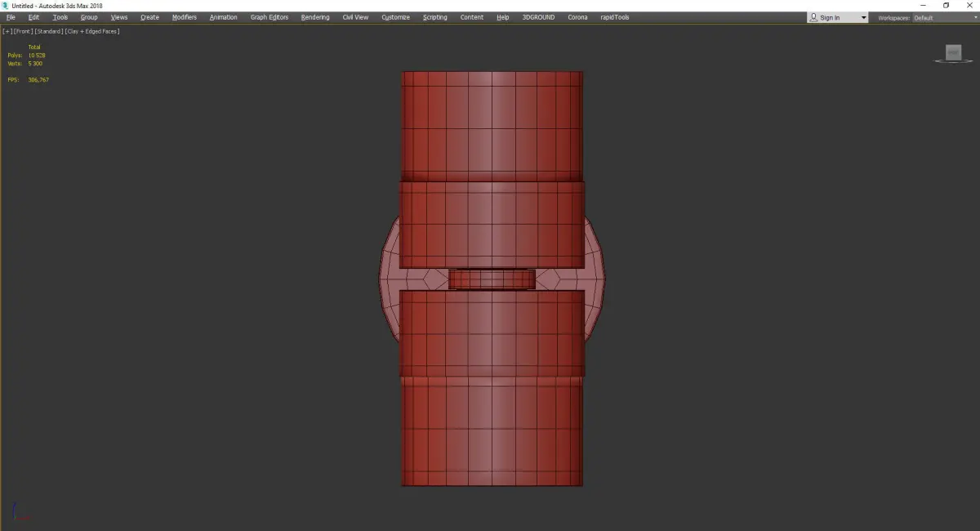Screen dimensions: 980x531
Task: Click the user icon beside Sign In
Action: (814, 17)
